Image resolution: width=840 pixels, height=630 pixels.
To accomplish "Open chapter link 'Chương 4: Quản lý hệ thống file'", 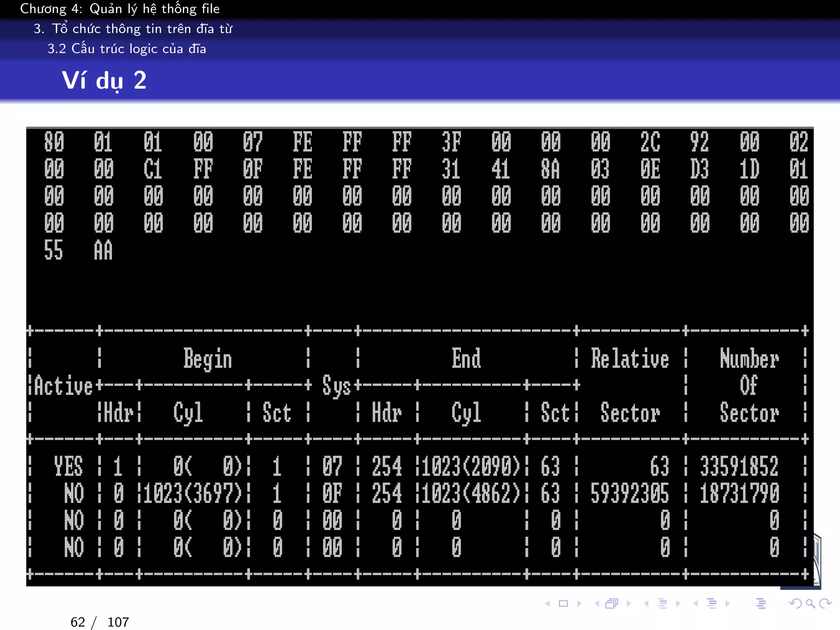I will click(x=120, y=9).
